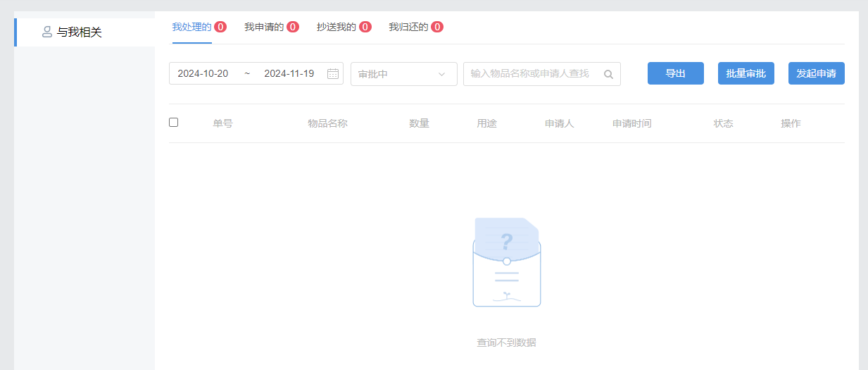This screenshot has height=370, width=868.
Task: Click the 物品名称 column header
Action: [327, 123]
